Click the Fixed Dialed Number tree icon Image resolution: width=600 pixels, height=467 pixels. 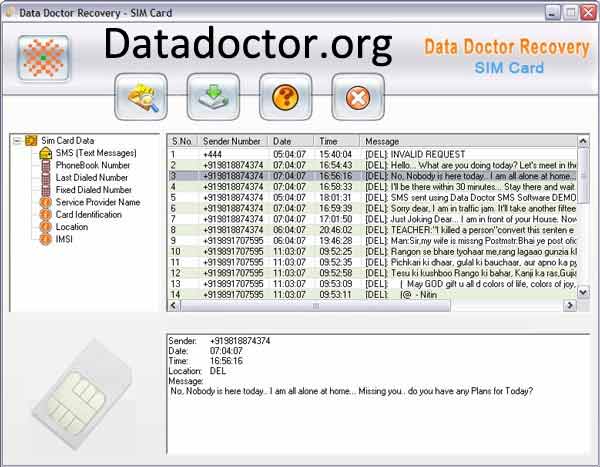click(46, 190)
